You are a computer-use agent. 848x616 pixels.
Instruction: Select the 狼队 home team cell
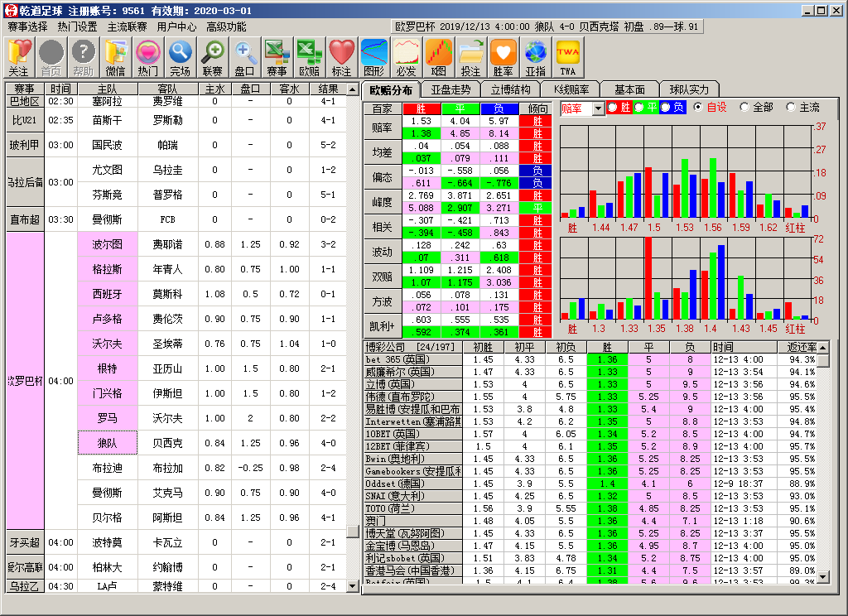[107, 443]
